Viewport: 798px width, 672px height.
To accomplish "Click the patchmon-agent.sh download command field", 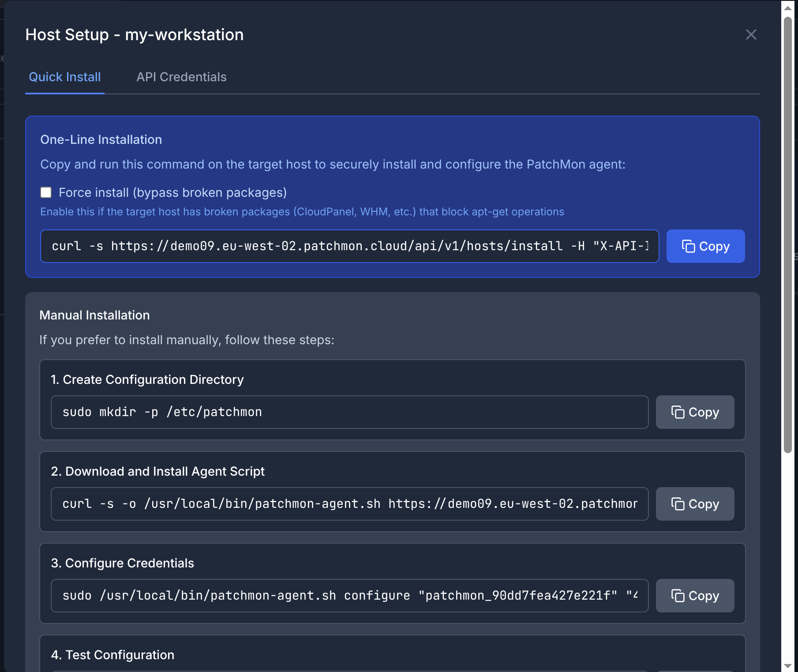I will pyautogui.click(x=349, y=504).
